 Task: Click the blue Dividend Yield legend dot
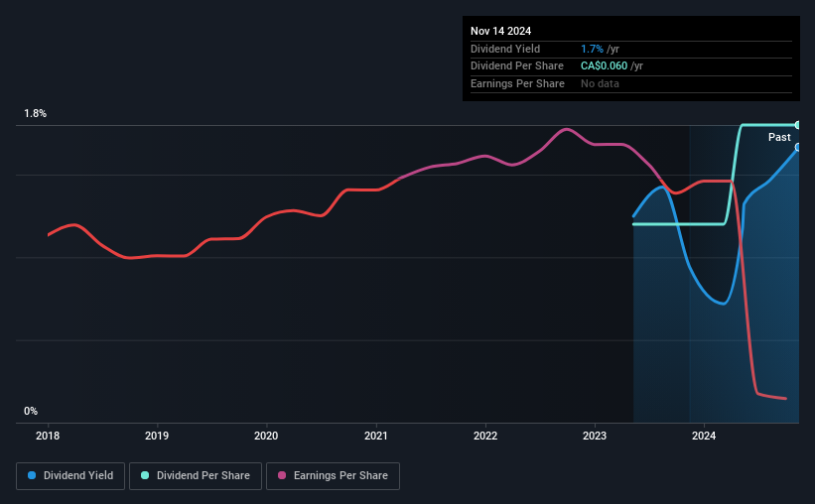pos(32,475)
